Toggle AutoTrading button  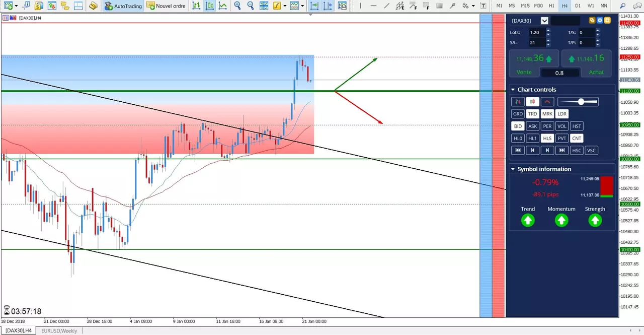pos(123,6)
